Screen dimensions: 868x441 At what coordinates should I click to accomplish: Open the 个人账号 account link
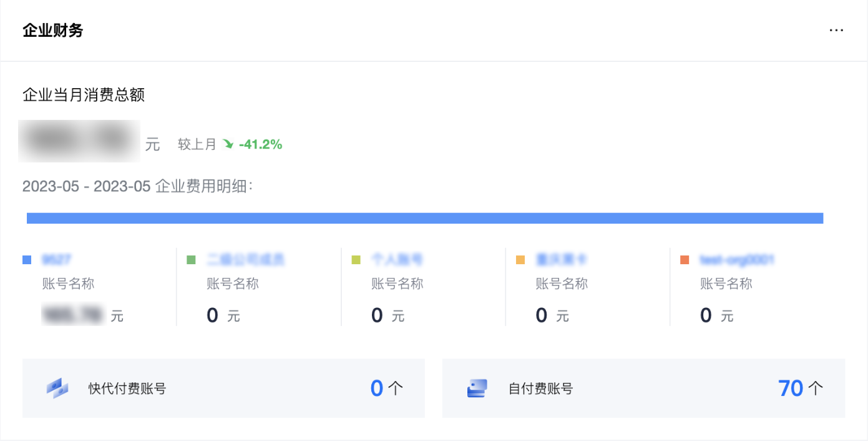tap(397, 260)
